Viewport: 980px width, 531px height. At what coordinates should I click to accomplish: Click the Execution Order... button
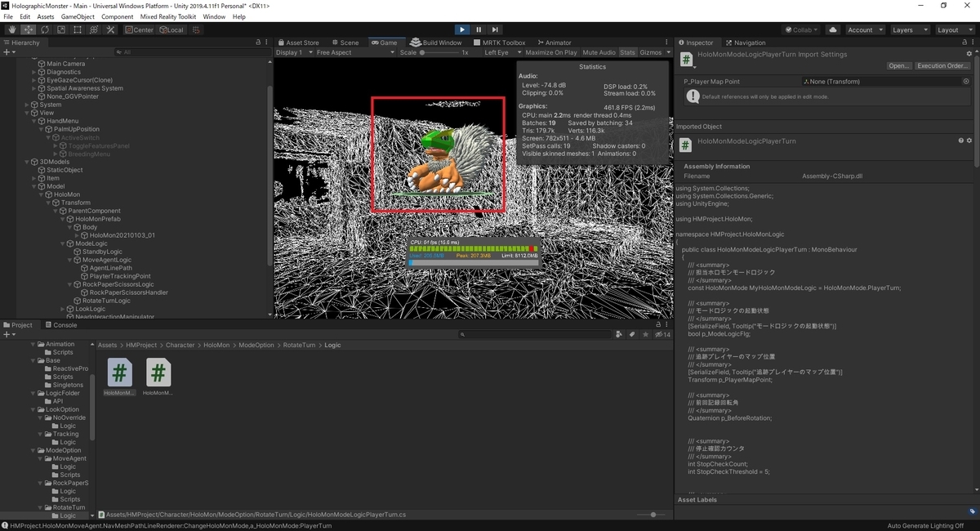[x=942, y=65]
